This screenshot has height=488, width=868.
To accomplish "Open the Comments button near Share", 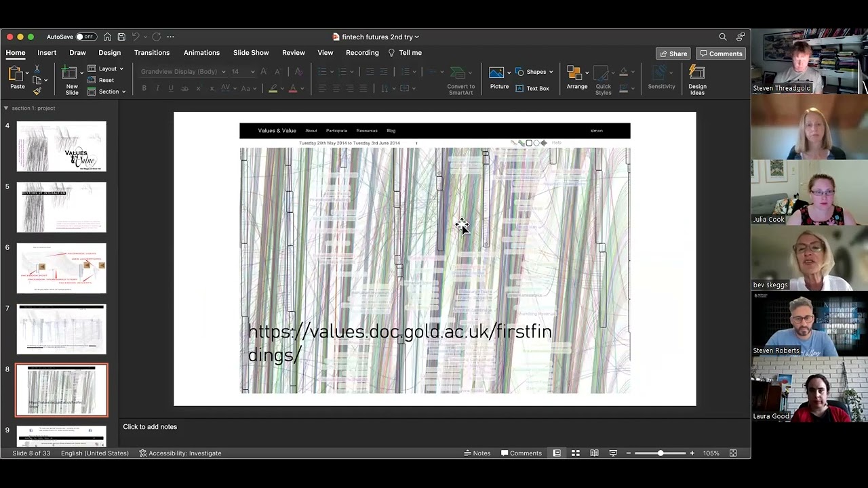I will pyautogui.click(x=721, y=54).
